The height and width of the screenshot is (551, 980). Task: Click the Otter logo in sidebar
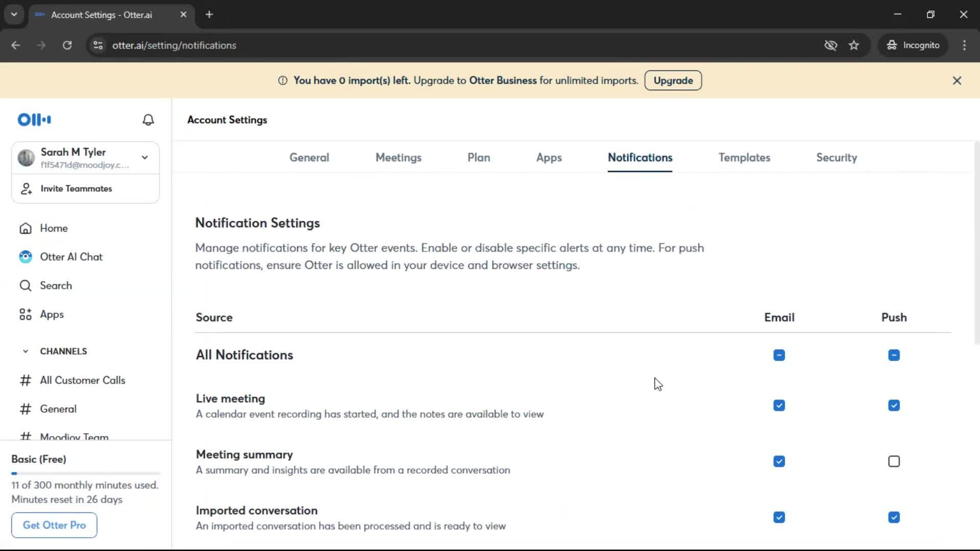click(x=34, y=119)
